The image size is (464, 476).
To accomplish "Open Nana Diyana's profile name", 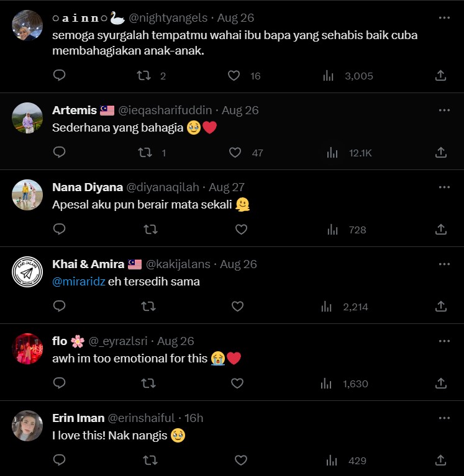I will (87, 187).
